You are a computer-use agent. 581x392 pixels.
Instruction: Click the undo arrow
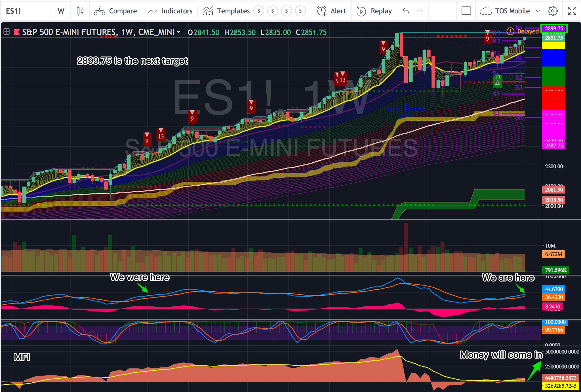406,11
